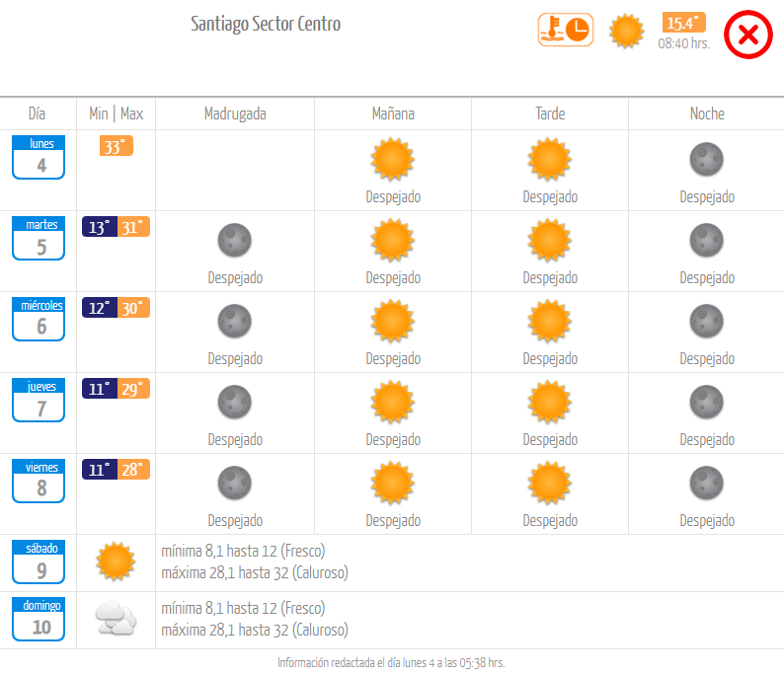
Task: Click Saturday's sunny weather icon
Action: 116,562
